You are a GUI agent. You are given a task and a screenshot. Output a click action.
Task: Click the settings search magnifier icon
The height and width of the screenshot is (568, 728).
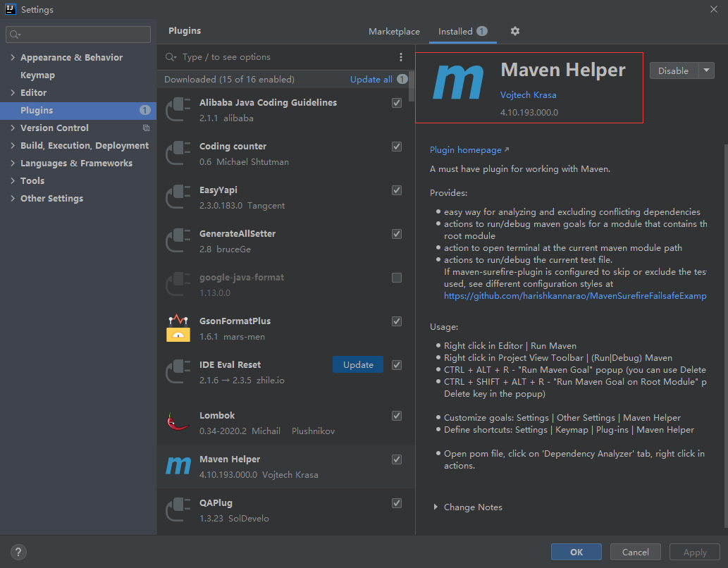pyautogui.click(x=16, y=35)
